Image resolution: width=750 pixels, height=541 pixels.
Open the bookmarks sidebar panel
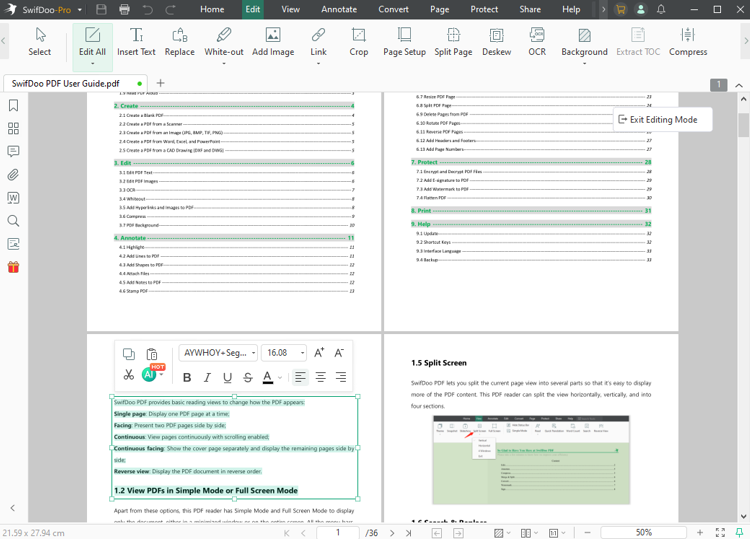[x=13, y=105]
